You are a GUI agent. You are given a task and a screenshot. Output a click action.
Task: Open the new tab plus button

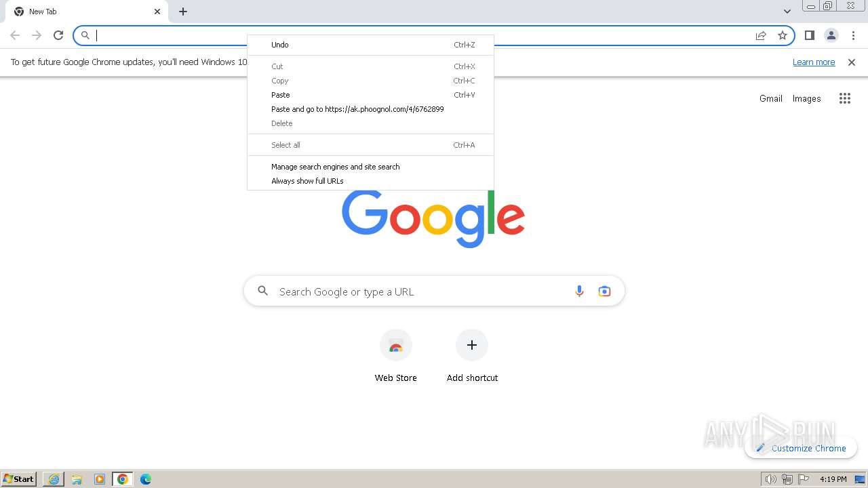(x=183, y=12)
